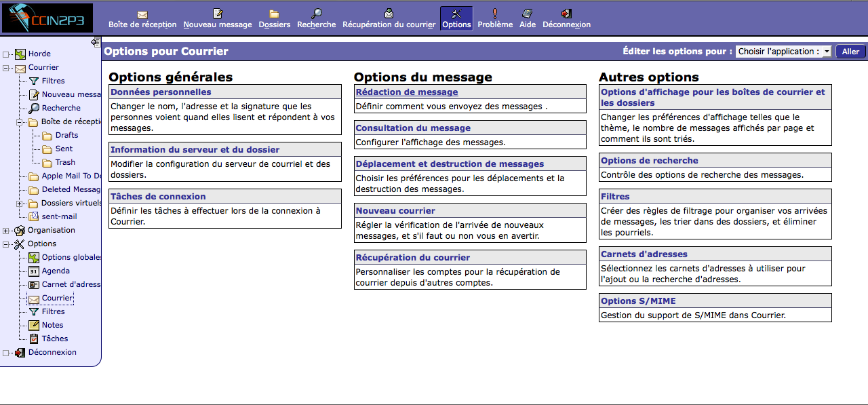The width and height of the screenshot is (868, 405).
Task: Open the Filtres item under sidebar Options
Action: [x=54, y=311]
